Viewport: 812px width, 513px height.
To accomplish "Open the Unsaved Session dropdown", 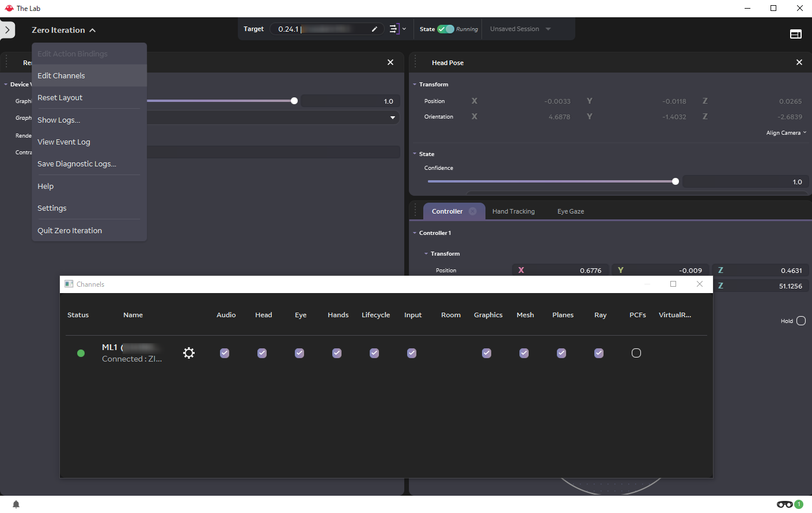I will pos(521,29).
